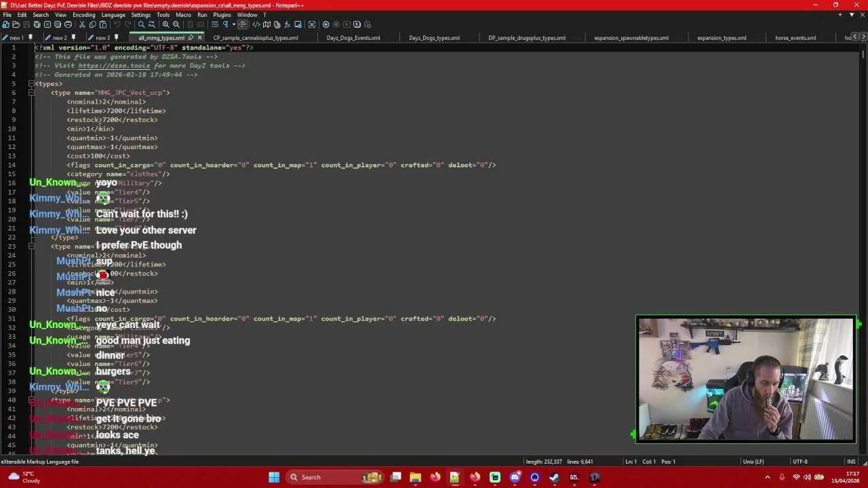This screenshot has width=868, height=488.
Task: Toggle the pin on the new 3 tab
Action: pos(117,38)
